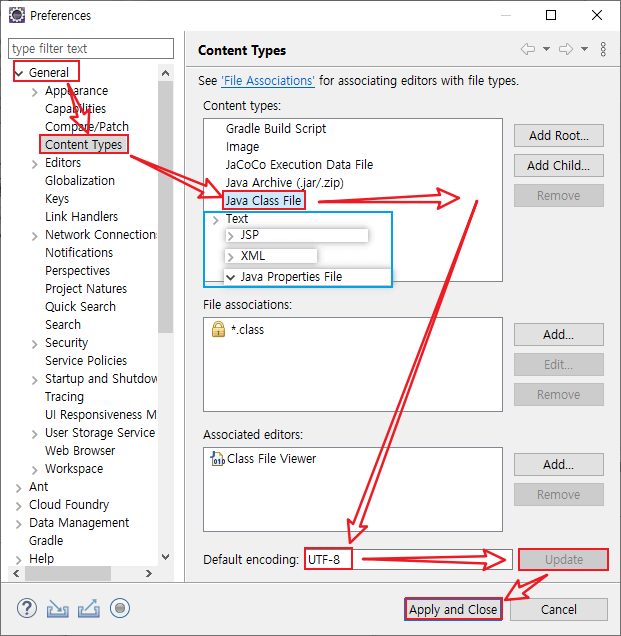Select Keys preference page
621x636 pixels.
[57, 199]
